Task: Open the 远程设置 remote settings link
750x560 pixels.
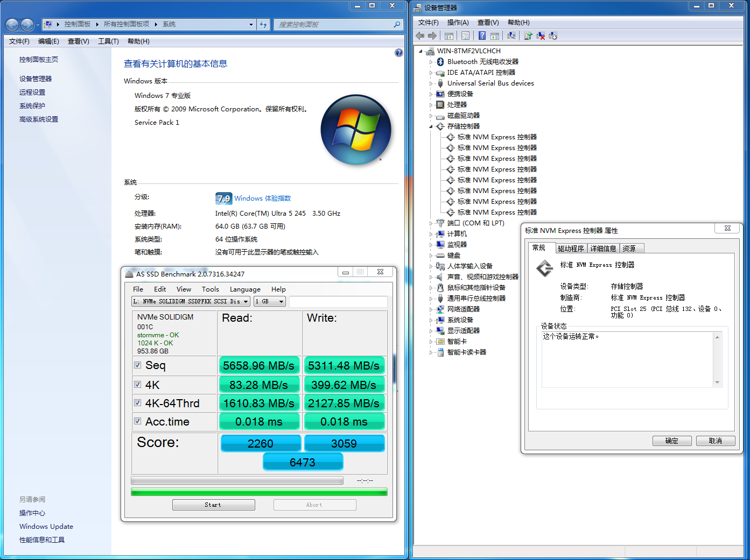Action: tap(32, 93)
